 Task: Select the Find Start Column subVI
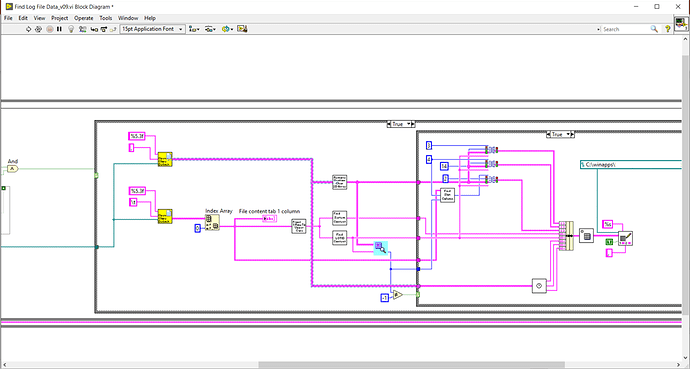pyautogui.click(x=448, y=195)
